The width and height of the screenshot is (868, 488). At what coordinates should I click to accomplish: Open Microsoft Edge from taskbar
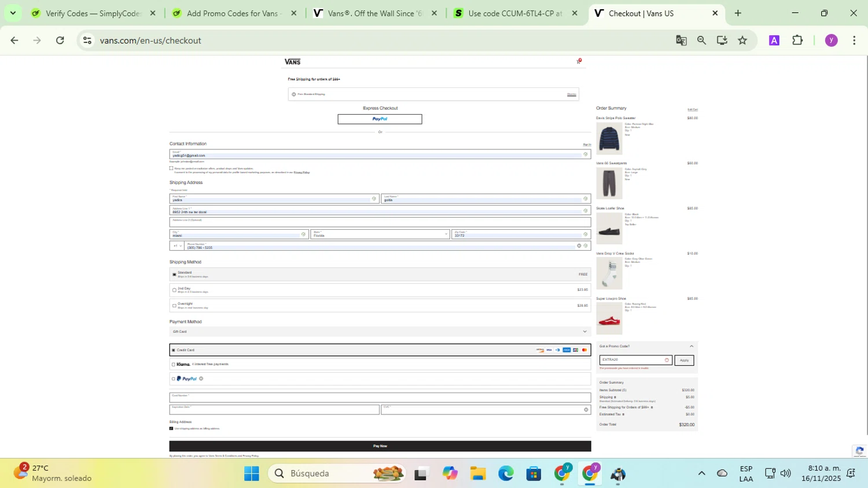(506, 474)
